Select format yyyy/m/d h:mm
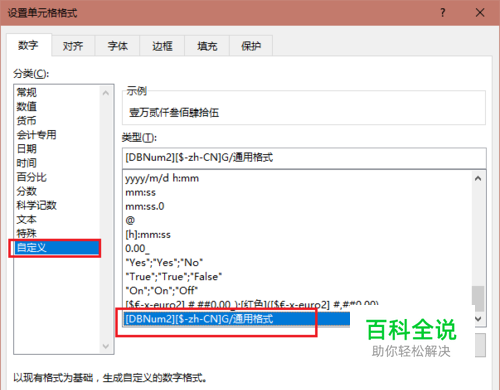The image size is (500, 390). 162,178
